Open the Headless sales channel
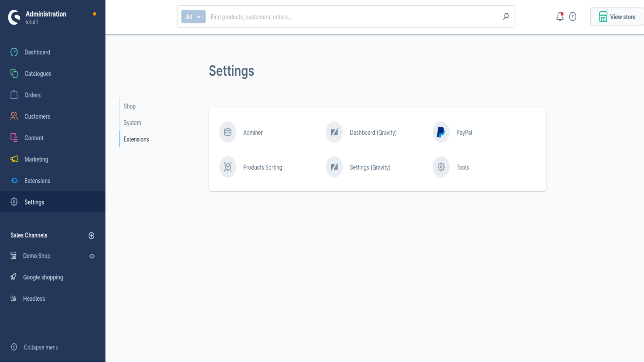This screenshot has height=362, width=644. click(34, 298)
